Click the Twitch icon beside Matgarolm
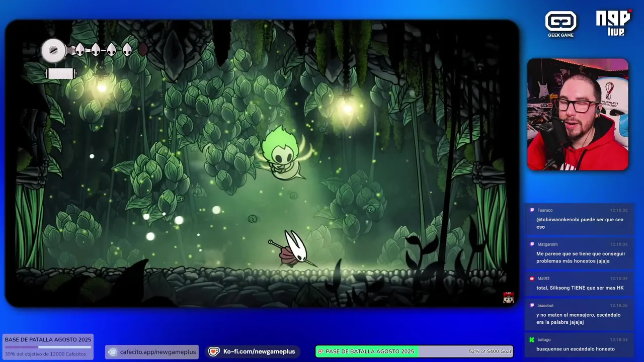This screenshot has height=362, width=644. (532, 244)
